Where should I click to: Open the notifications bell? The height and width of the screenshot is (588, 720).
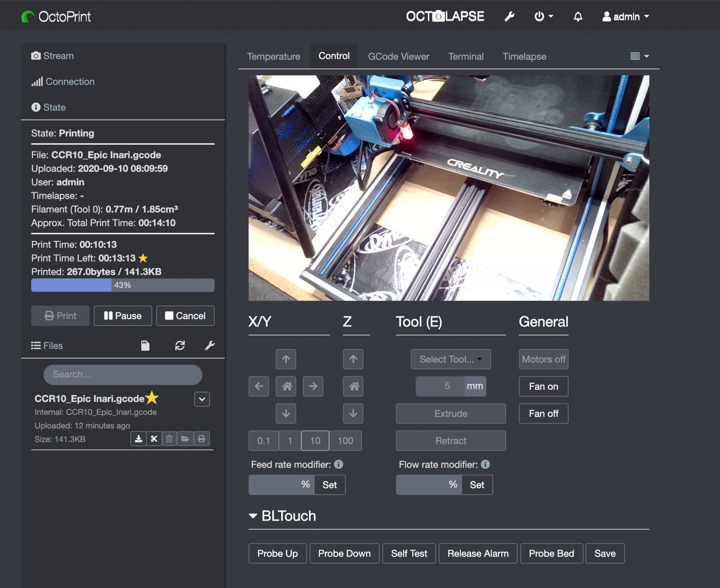point(578,16)
